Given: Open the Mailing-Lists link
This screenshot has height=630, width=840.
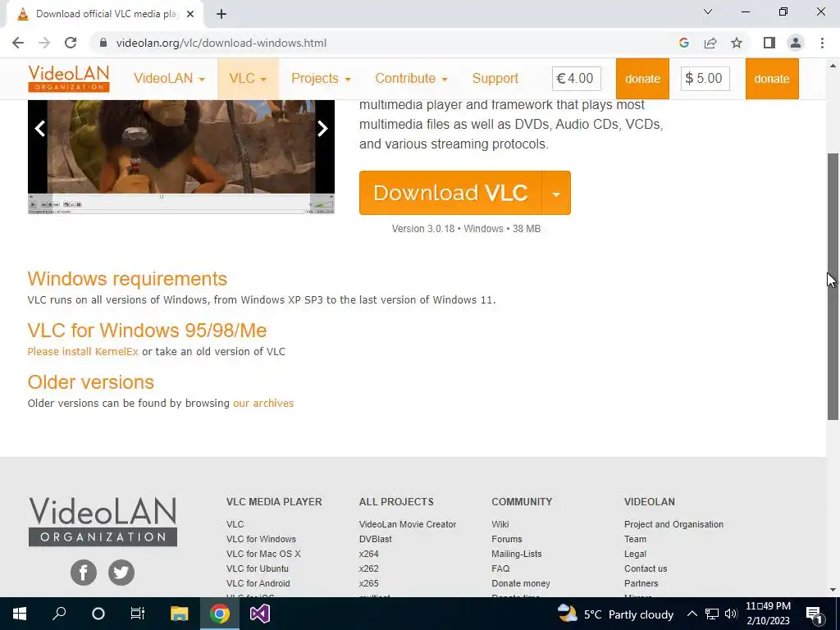Looking at the screenshot, I should tap(517, 554).
